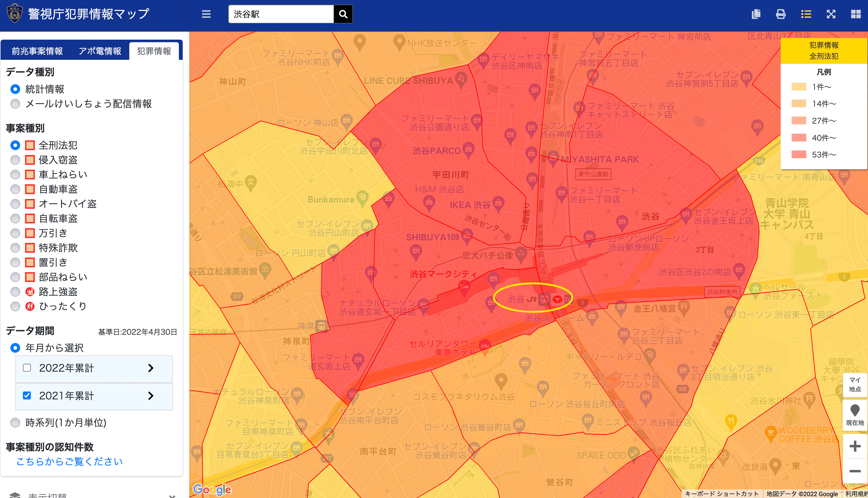The height and width of the screenshot is (498, 868).
Task: Select the 部品ねらい radio button
Action: coord(15,277)
